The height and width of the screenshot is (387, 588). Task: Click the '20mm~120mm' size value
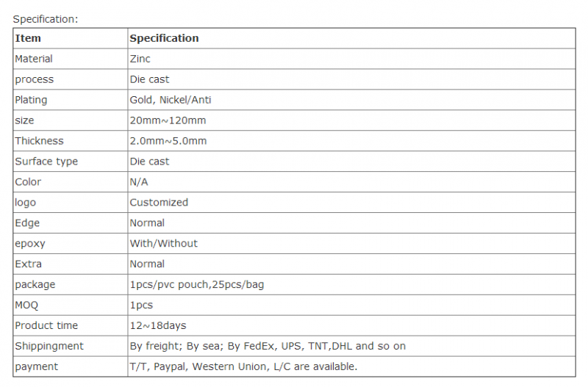pyautogui.click(x=168, y=120)
